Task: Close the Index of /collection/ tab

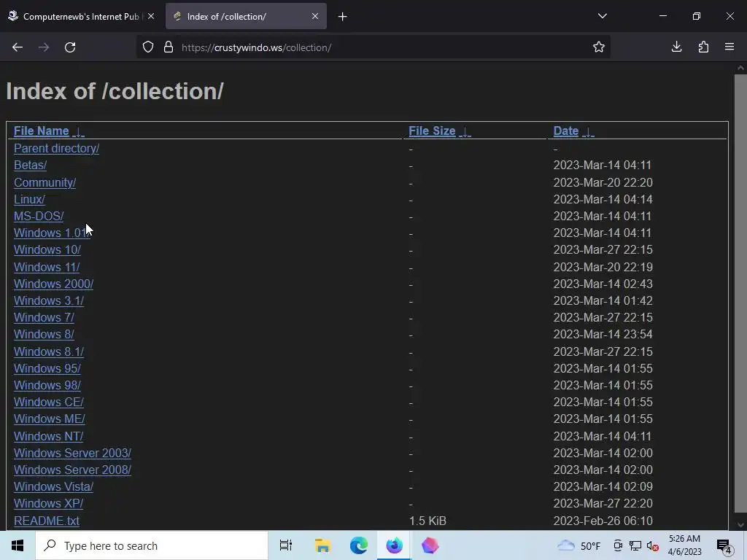Action: click(315, 16)
